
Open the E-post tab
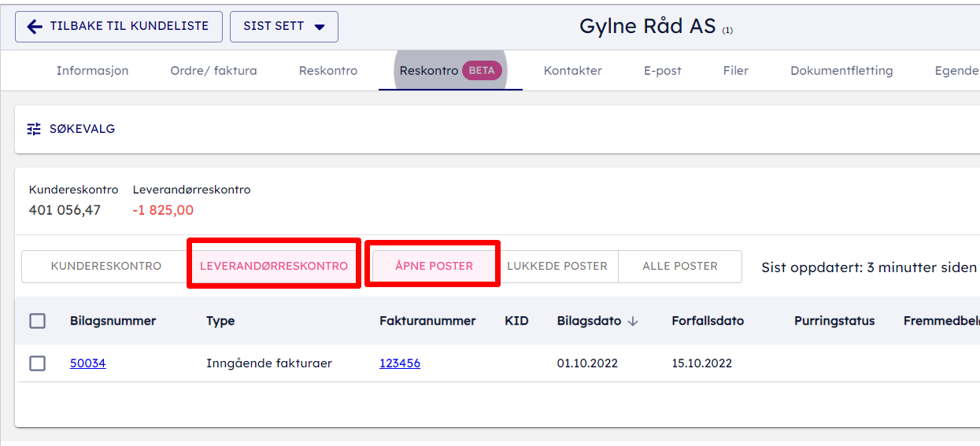(x=662, y=71)
